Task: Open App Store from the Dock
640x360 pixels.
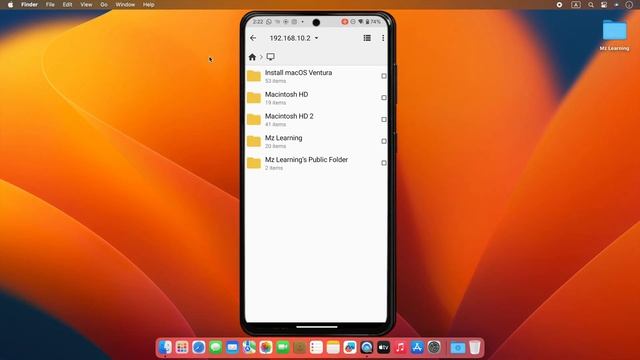Action: (417, 347)
